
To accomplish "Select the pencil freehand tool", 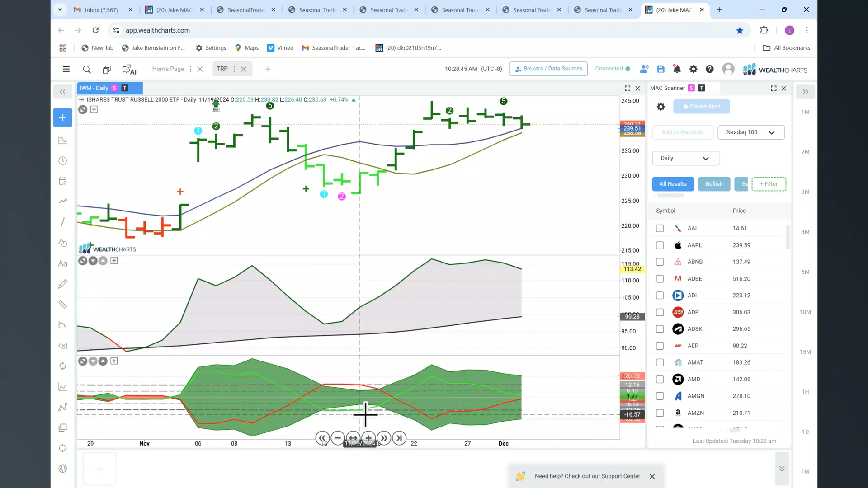I will click(x=63, y=284).
